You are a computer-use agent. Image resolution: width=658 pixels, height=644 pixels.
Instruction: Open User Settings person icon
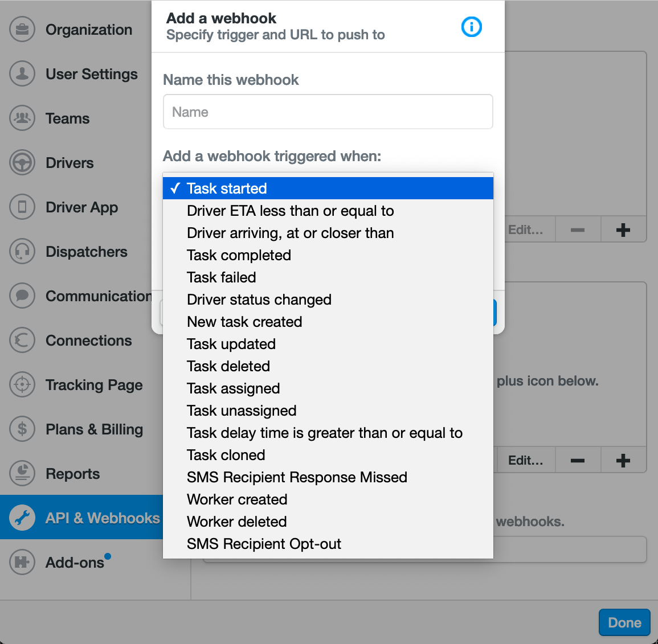pyautogui.click(x=22, y=74)
